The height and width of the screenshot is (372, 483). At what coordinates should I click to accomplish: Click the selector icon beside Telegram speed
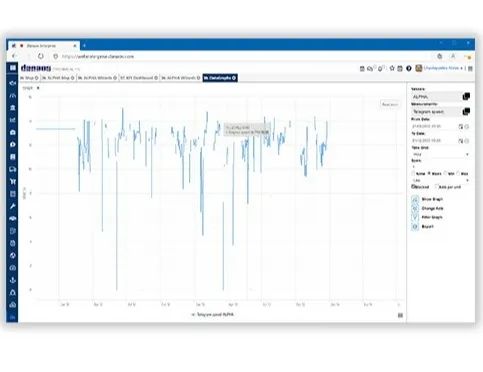[x=466, y=111]
